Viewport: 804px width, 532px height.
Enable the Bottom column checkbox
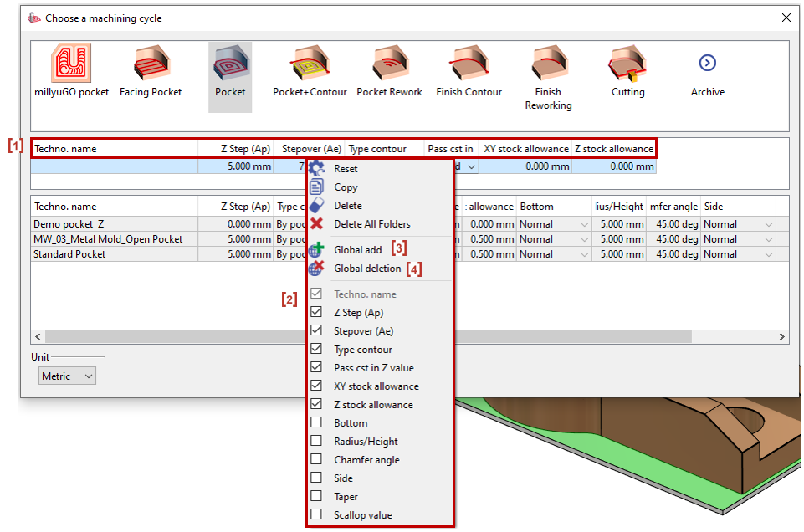[316, 423]
